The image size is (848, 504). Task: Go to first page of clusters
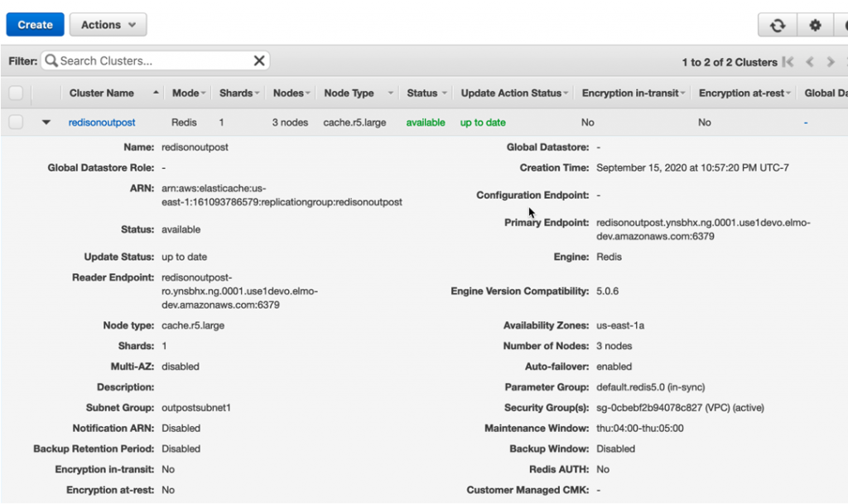(788, 62)
